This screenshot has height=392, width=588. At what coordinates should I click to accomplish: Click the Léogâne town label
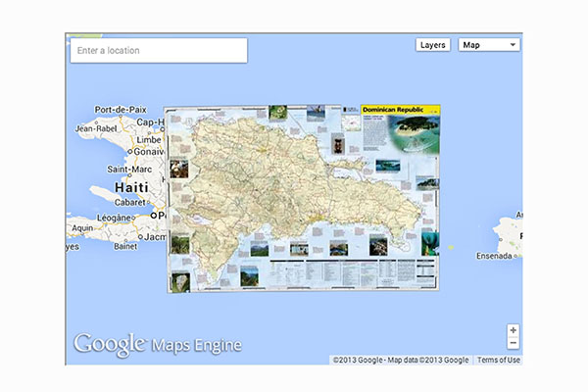(x=114, y=218)
